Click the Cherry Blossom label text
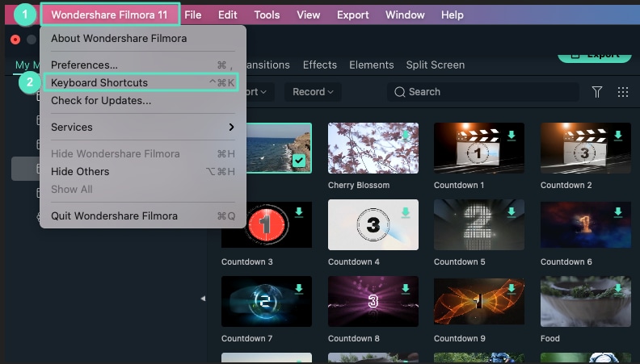This screenshot has height=364, width=640. coord(359,185)
